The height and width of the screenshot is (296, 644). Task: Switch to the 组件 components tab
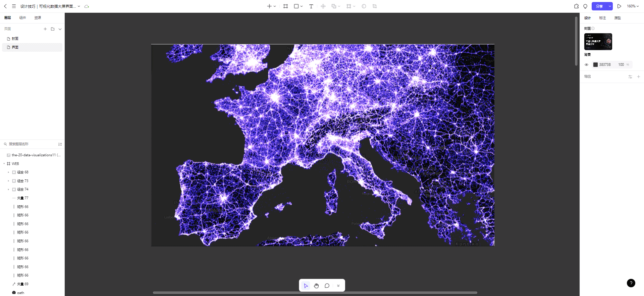coord(22,18)
